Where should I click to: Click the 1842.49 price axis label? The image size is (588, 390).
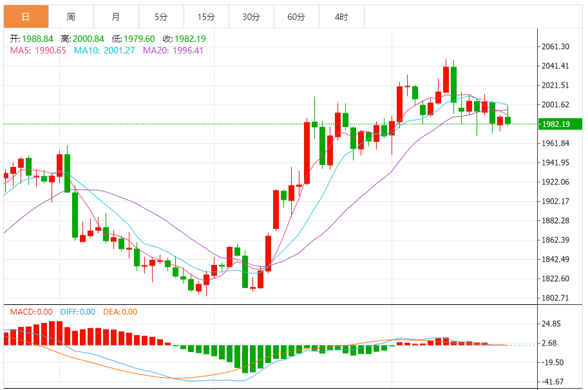[555, 259]
